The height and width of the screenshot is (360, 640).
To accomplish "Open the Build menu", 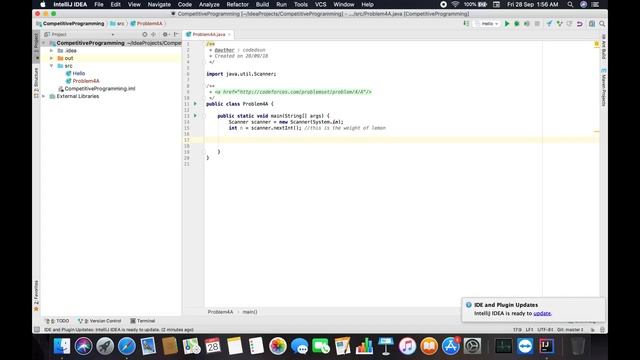I will point(262,4).
